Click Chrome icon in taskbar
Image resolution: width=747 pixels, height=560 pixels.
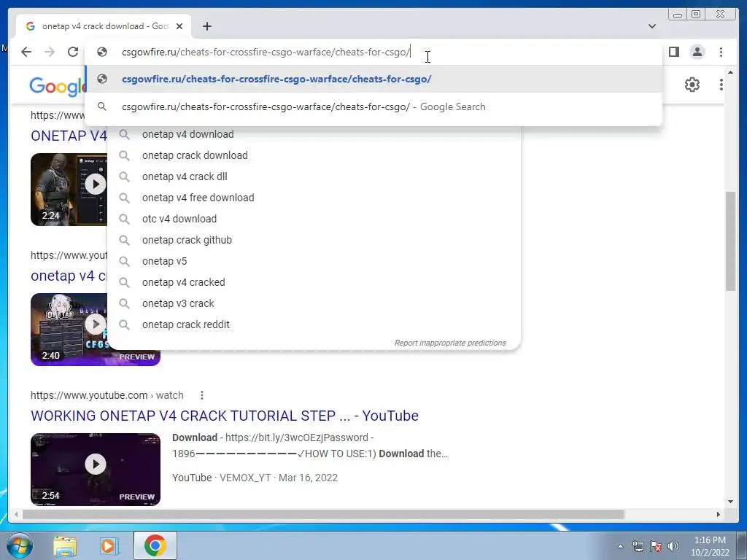point(155,545)
